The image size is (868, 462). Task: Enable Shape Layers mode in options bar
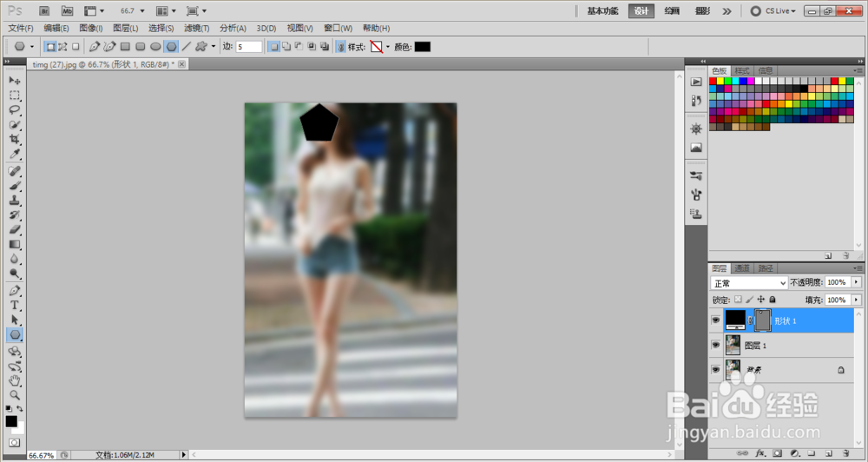coord(50,47)
